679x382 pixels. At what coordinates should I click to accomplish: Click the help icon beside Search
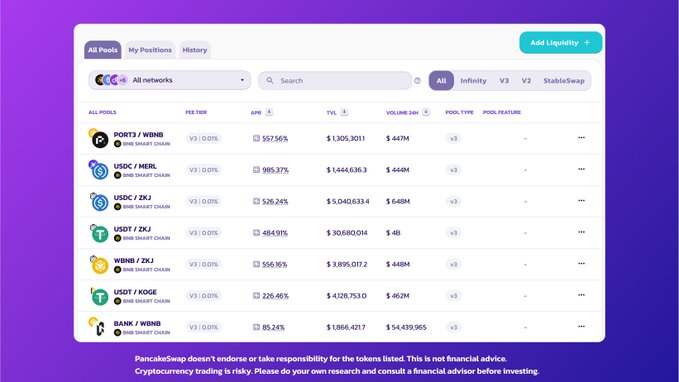417,81
